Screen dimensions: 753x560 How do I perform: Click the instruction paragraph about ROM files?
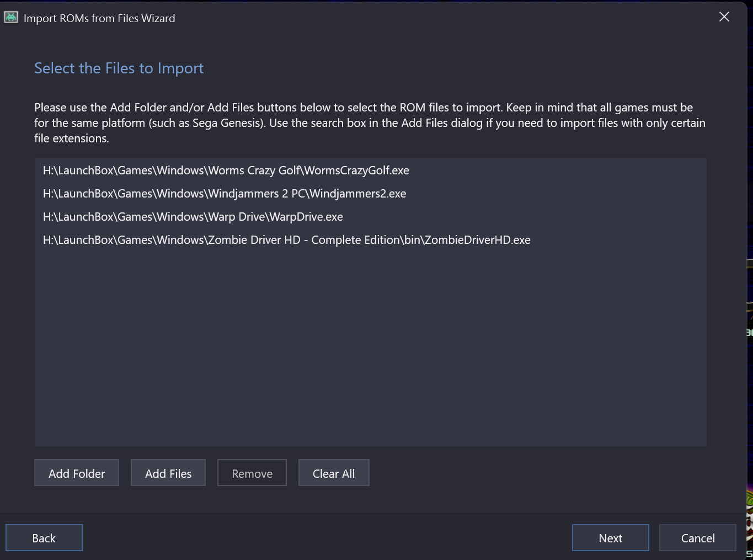click(370, 122)
